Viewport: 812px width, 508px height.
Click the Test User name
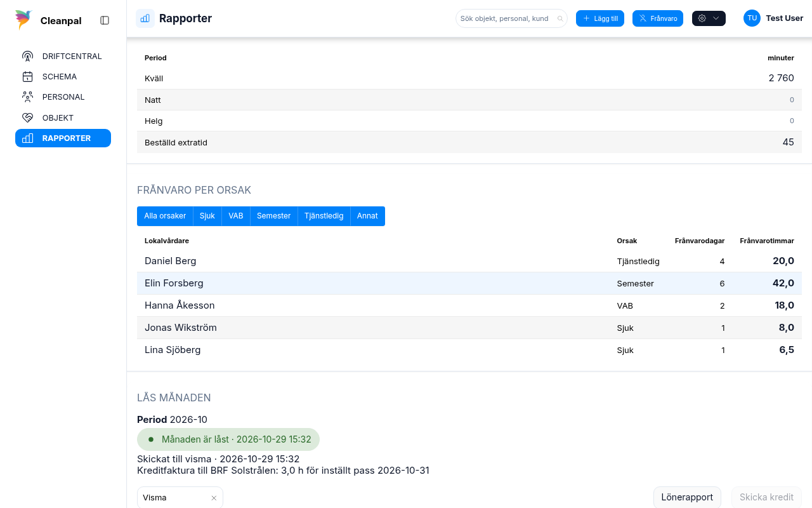pos(785,18)
